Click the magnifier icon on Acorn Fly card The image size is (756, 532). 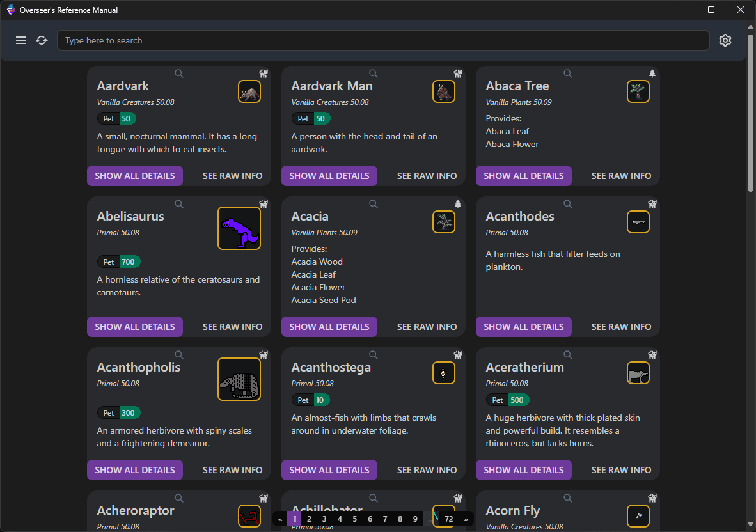click(568, 497)
